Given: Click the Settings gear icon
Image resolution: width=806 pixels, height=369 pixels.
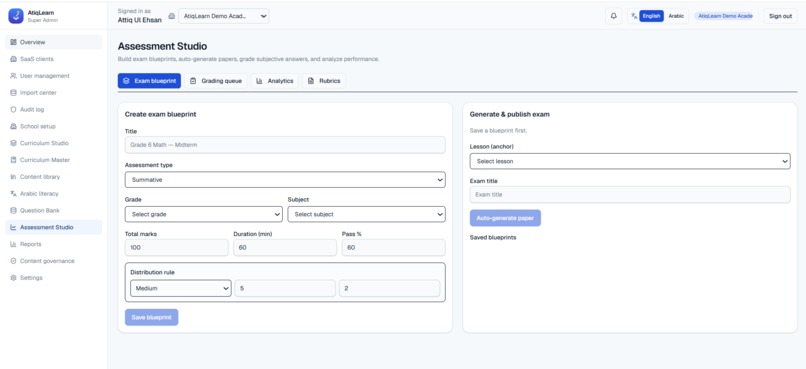Looking at the screenshot, I should 13,278.
